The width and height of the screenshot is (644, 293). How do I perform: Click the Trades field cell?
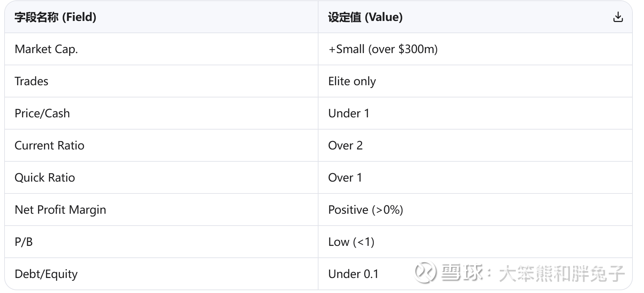[31, 81]
